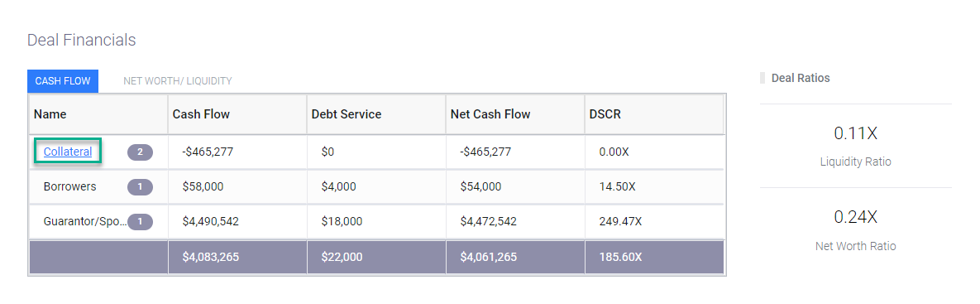Viewport: 980px width, 304px height.
Task: Click the total DSCR 185.60X cell
Action: pyautogui.click(x=654, y=257)
